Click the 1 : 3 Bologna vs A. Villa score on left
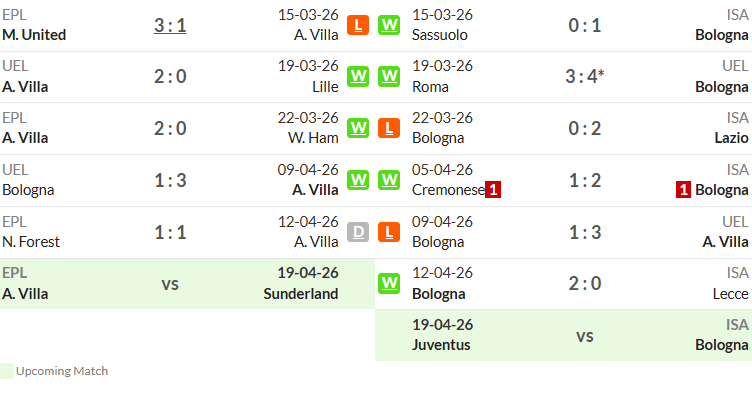Screen dimensions: 752x397 tap(170, 180)
